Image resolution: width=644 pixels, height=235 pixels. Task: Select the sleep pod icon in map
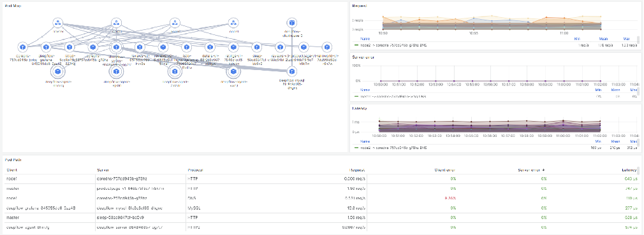[x=257, y=47]
